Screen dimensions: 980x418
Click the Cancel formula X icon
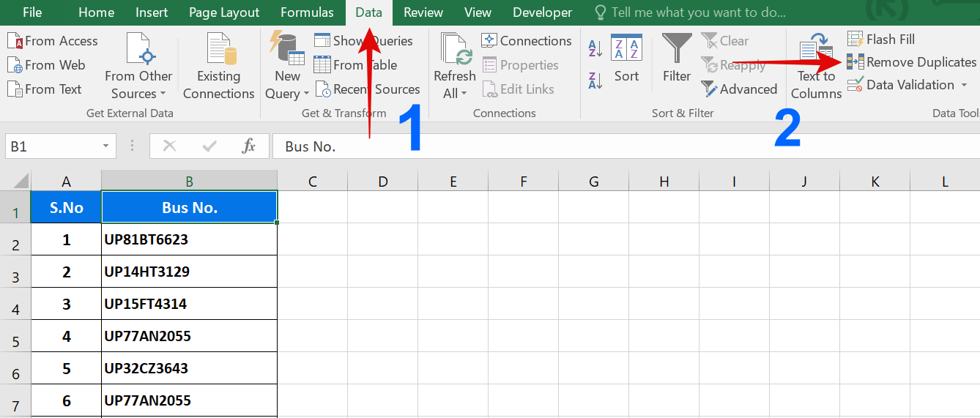pyautogui.click(x=170, y=146)
